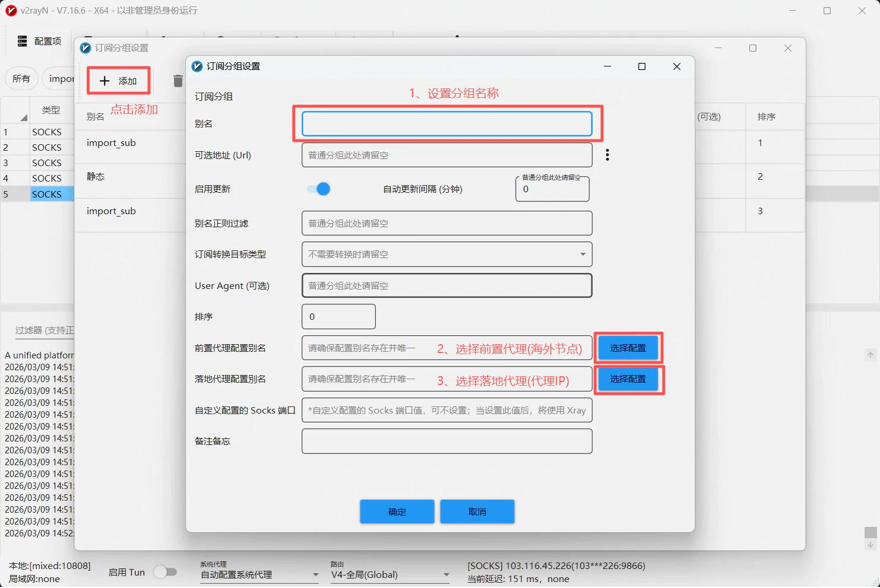Click the 确定 confirm button
The height and width of the screenshot is (588, 880).
[x=397, y=511]
